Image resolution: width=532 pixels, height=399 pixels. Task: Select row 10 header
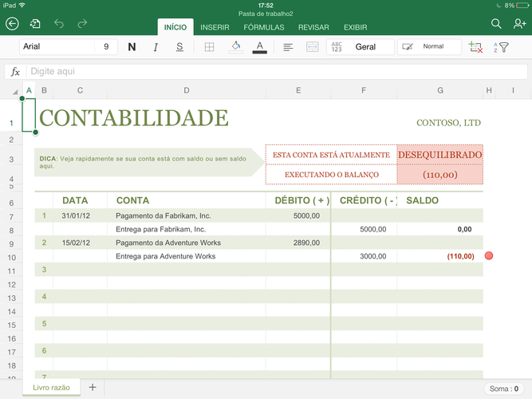click(x=11, y=258)
